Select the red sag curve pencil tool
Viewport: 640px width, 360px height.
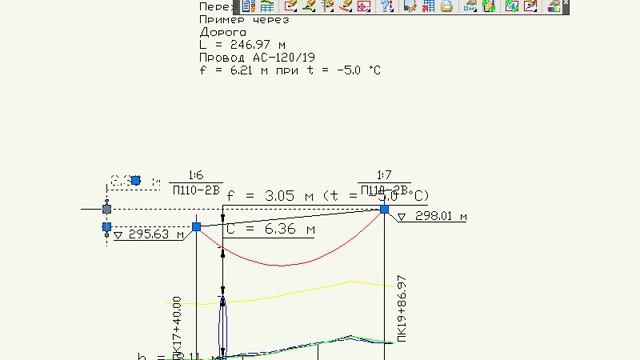click(346, 6)
